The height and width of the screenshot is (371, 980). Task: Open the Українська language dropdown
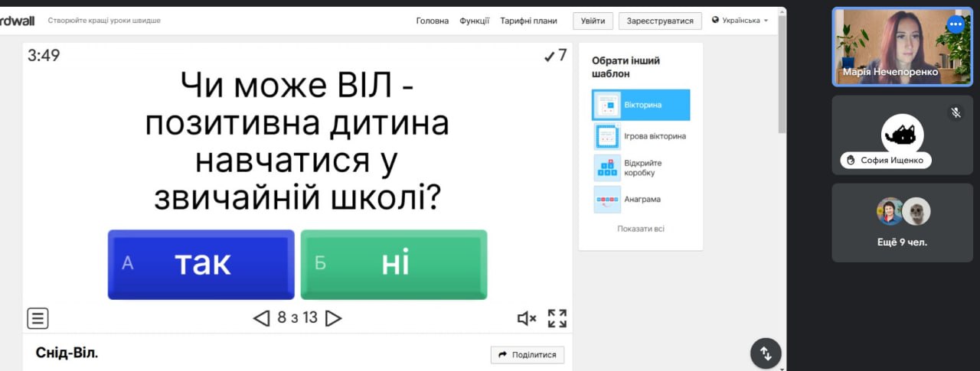(x=740, y=21)
